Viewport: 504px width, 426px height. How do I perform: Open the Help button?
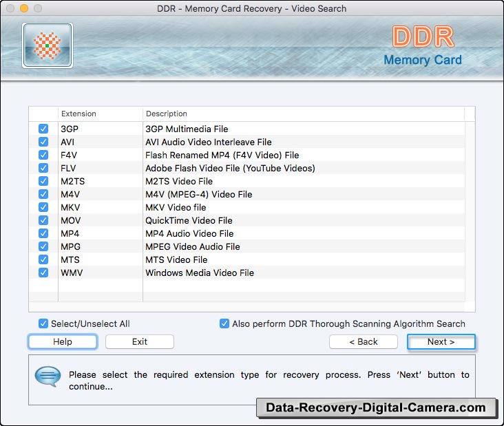click(63, 341)
